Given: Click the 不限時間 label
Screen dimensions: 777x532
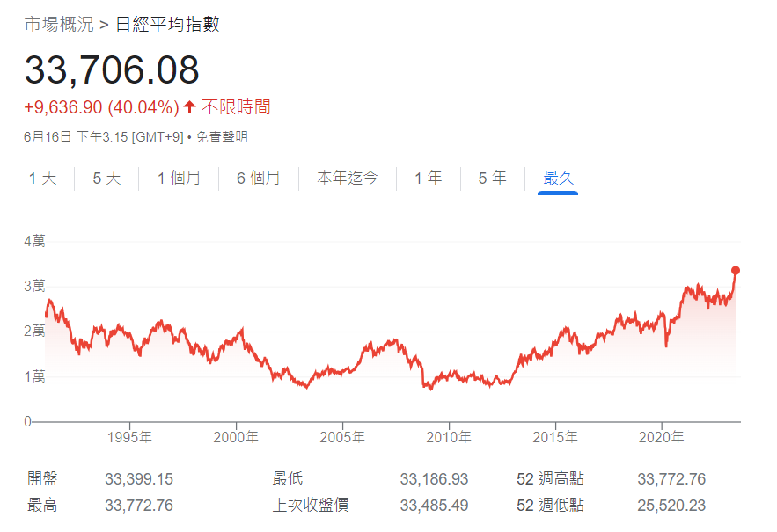Looking at the screenshot, I should [x=236, y=107].
